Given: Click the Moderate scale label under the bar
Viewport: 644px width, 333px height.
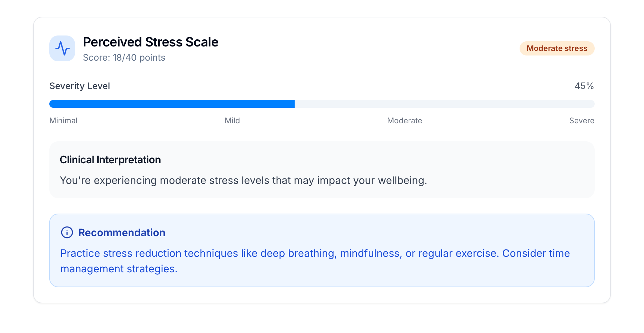Looking at the screenshot, I should (x=405, y=121).
